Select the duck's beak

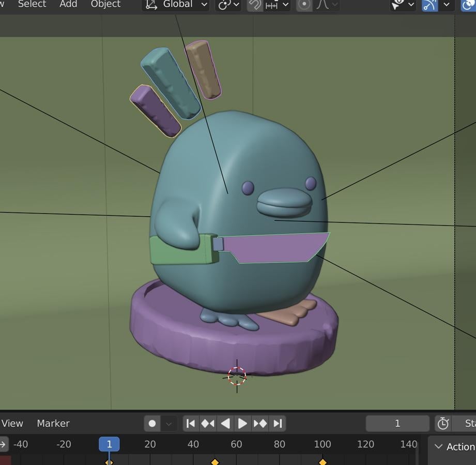point(284,203)
